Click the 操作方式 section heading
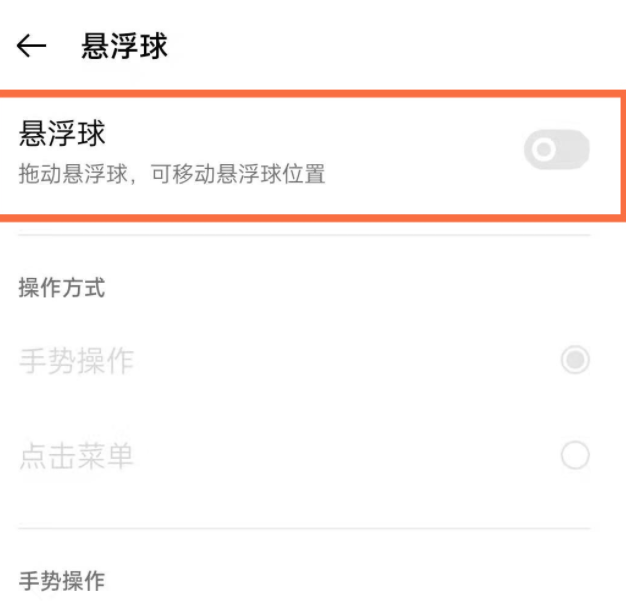 pos(62,288)
